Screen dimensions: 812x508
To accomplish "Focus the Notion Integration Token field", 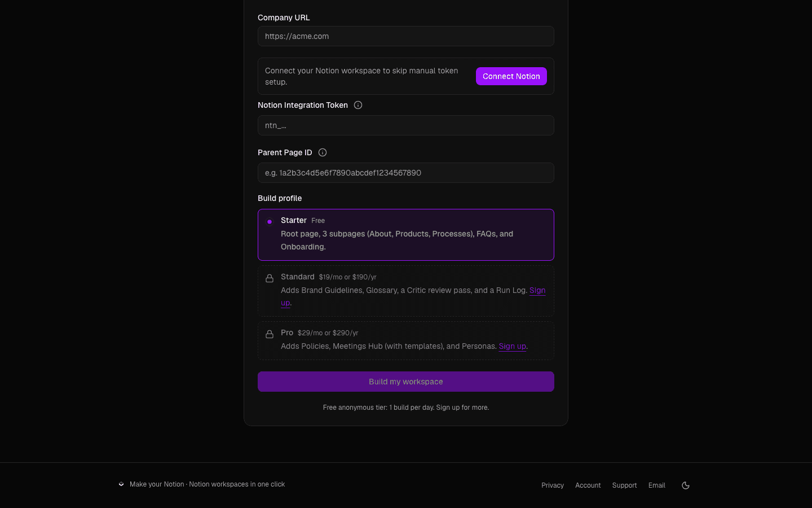I will [406, 125].
